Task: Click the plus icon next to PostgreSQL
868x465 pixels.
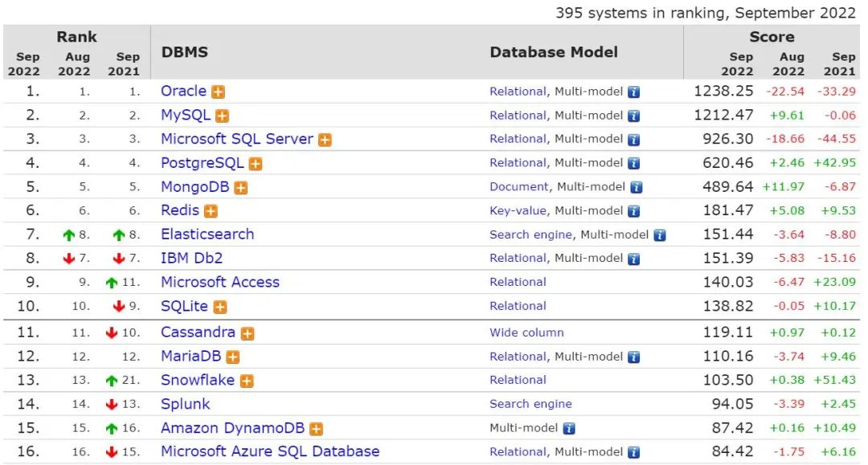Action: 255,164
